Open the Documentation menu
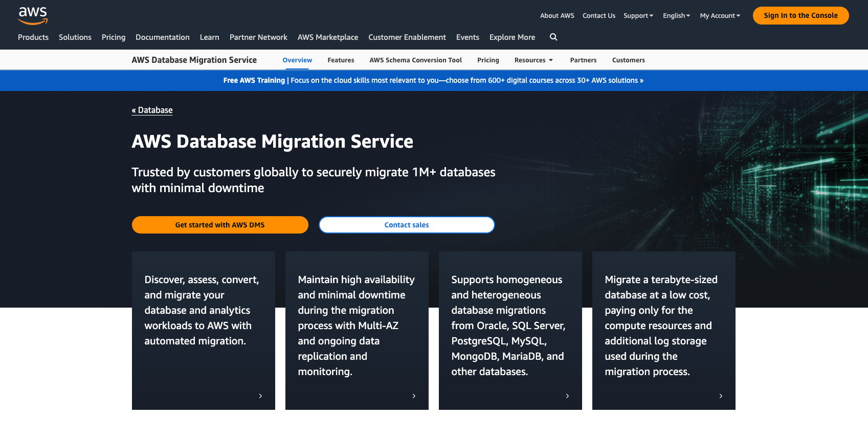Image resolution: width=868 pixels, height=441 pixels. pos(163,37)
